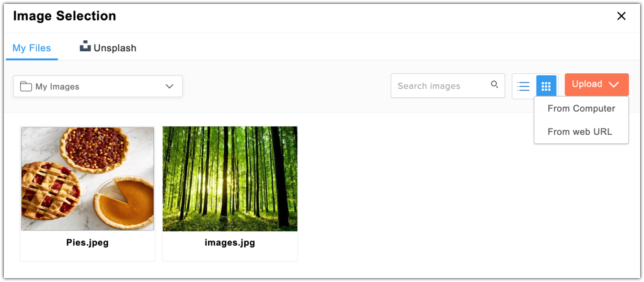Click the folder icon beside My Images
Viewport: 644px width, 282px height.
(26, 86)
